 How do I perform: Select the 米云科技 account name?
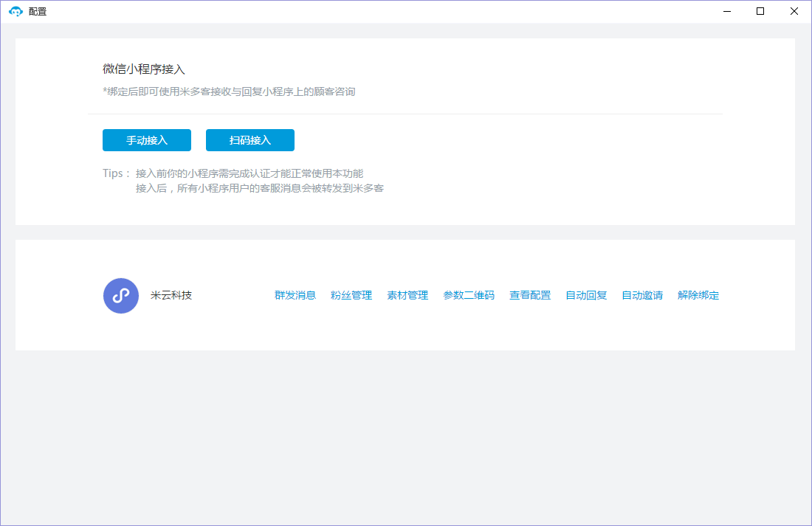coord(171,295)
